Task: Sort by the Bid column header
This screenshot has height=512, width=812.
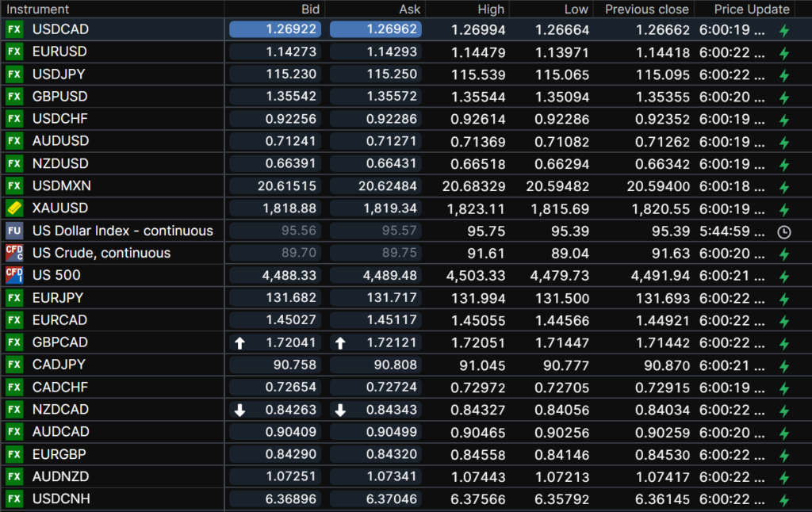Action: coord(311,10)
